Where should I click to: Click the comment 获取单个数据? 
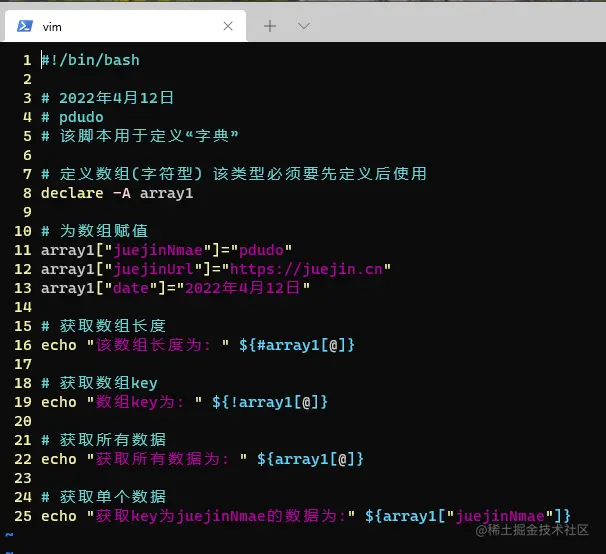pos(104,497)
